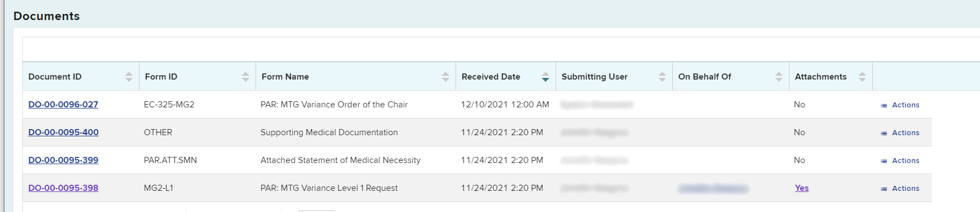
Task: Open document DO-00-0095-400
Action: (63, 132)
